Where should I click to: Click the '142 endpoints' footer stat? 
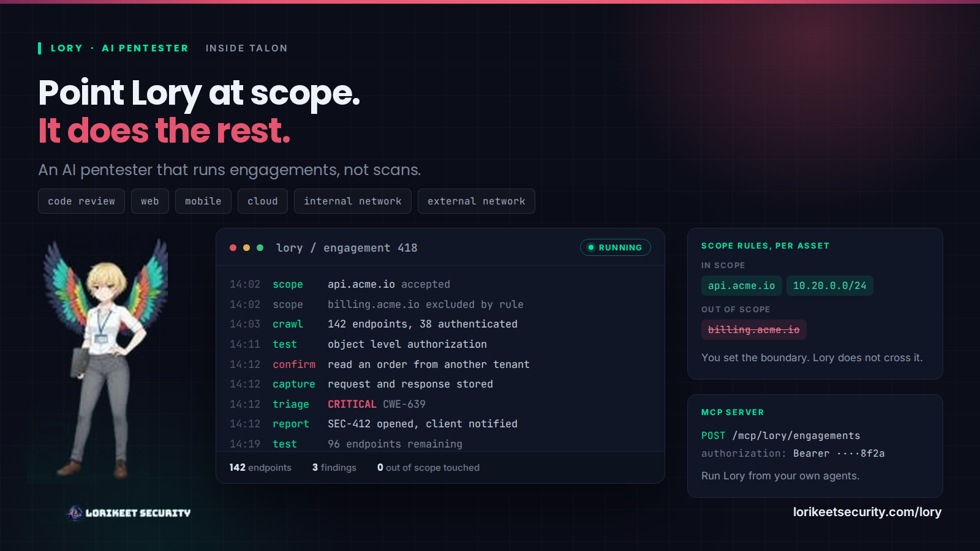pos(260,468)
